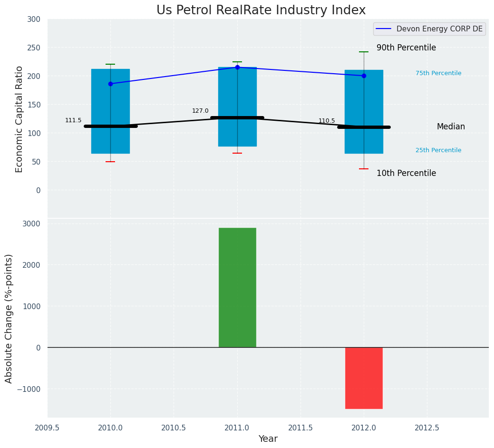Click the Median annotation text
This screenshot has height=448, width=494.
click(x=451, y=127)
